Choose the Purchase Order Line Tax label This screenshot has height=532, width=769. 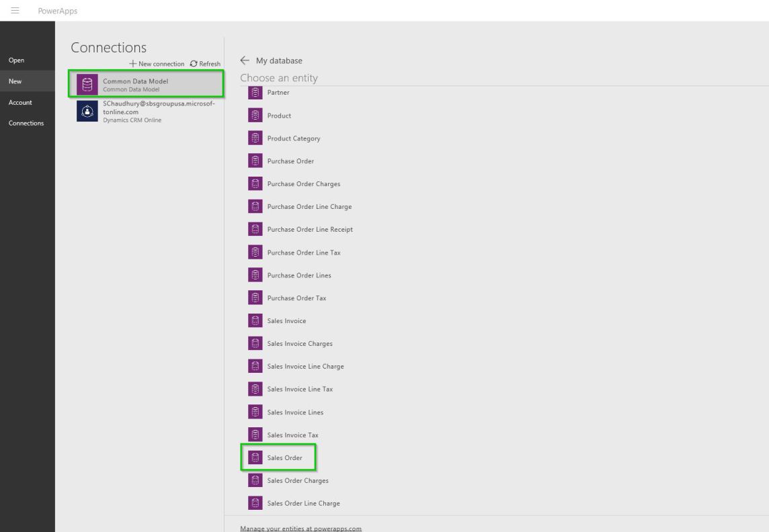(x=304, y=253)
